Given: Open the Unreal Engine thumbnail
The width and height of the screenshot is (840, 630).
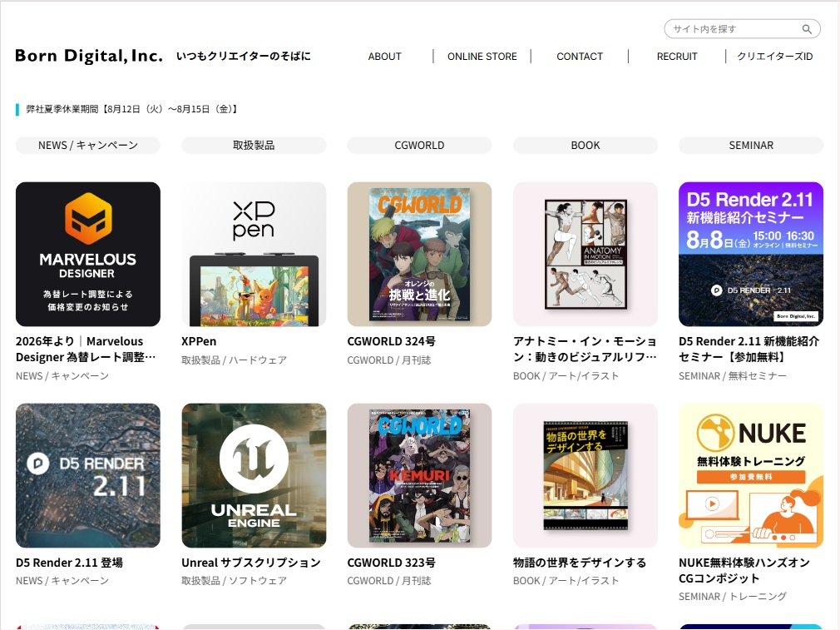Looking at the screenshot, I should click(254, 475).
